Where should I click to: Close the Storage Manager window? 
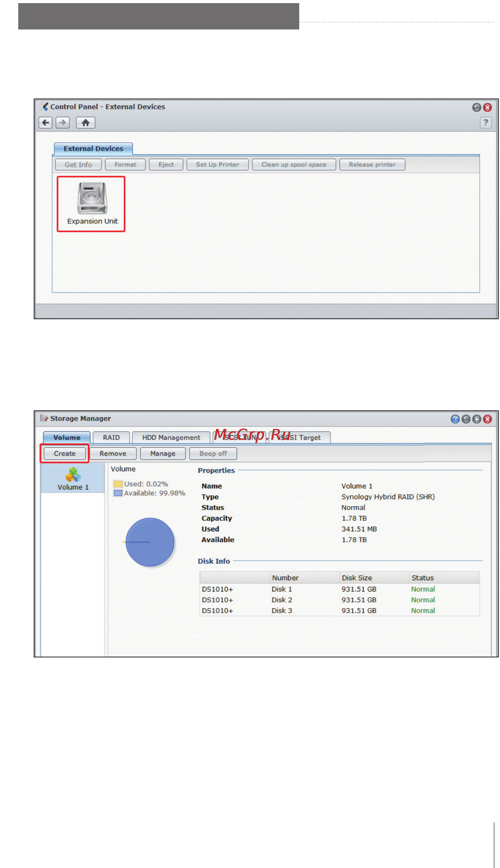tap(488, 419)
